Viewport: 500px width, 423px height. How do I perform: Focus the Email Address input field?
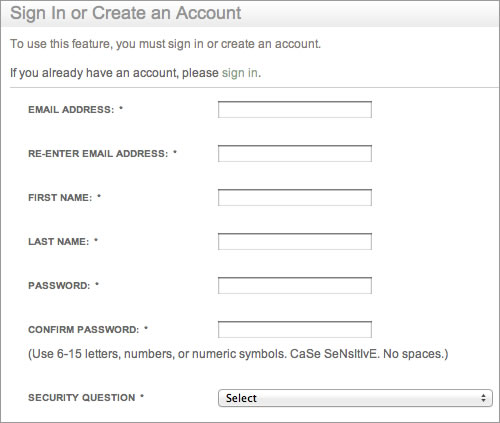pos(295,110)
